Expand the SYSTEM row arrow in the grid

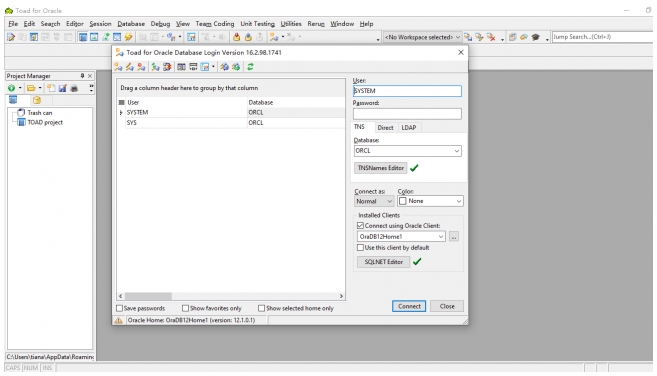point(121,113)
